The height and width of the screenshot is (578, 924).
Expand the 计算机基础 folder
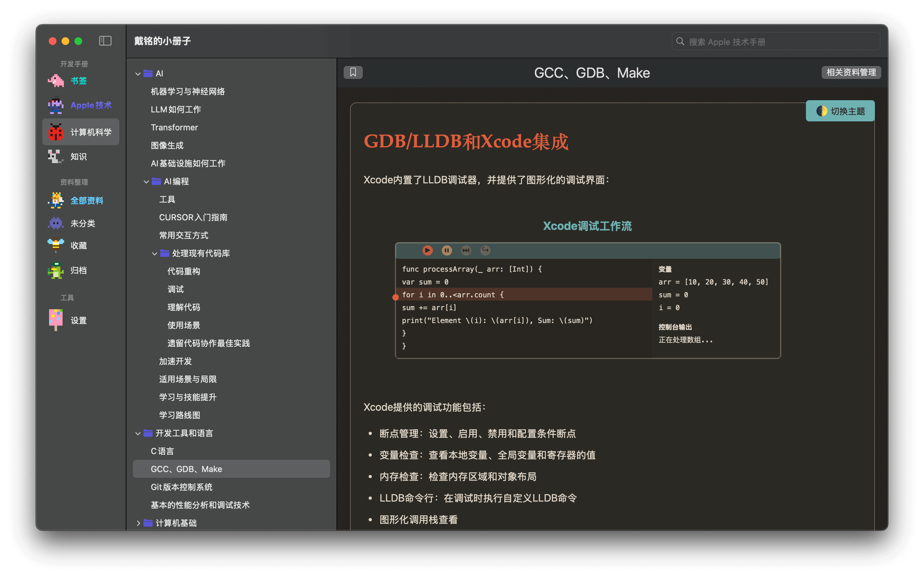point(138,523)
